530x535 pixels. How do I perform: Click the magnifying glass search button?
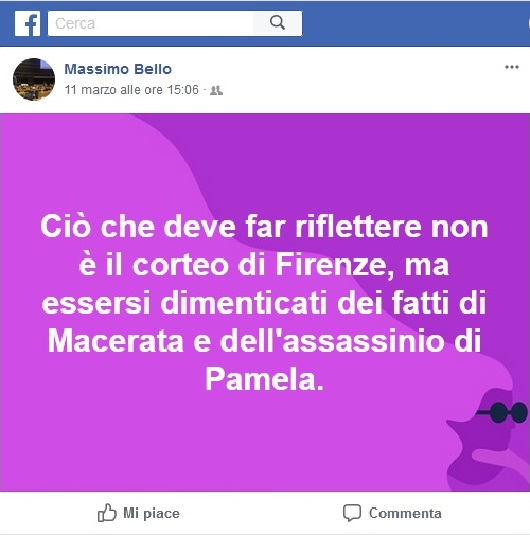point(277,23)
